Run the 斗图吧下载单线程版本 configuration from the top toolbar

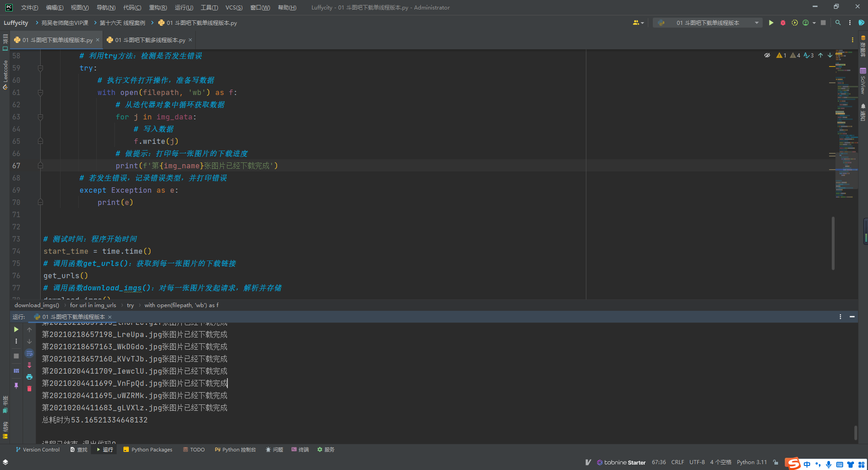[771, 23]
